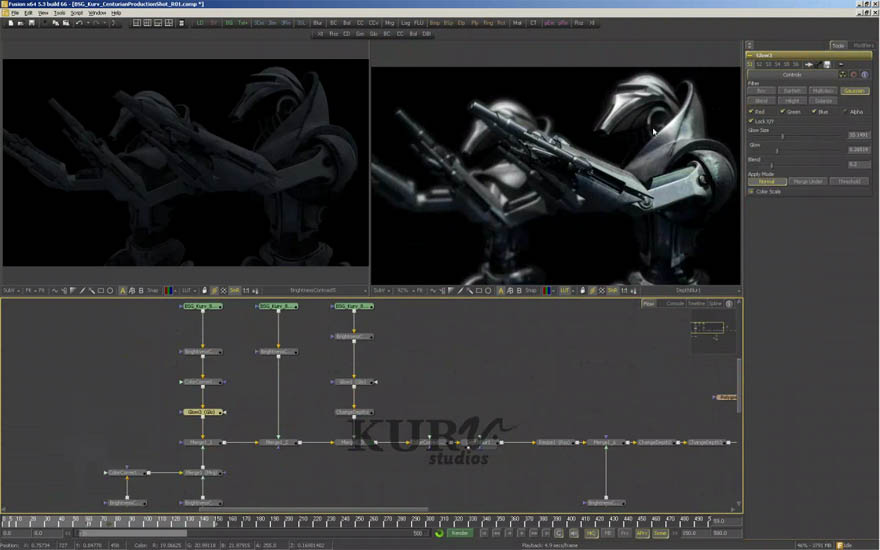
Task: Click the expand arrows atop tool panel
Action: 749,45
